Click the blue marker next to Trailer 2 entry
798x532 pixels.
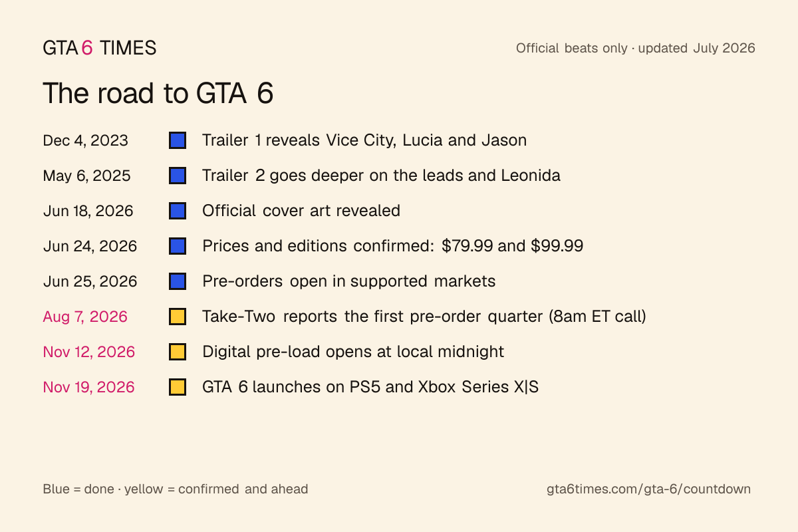(178, 176)
